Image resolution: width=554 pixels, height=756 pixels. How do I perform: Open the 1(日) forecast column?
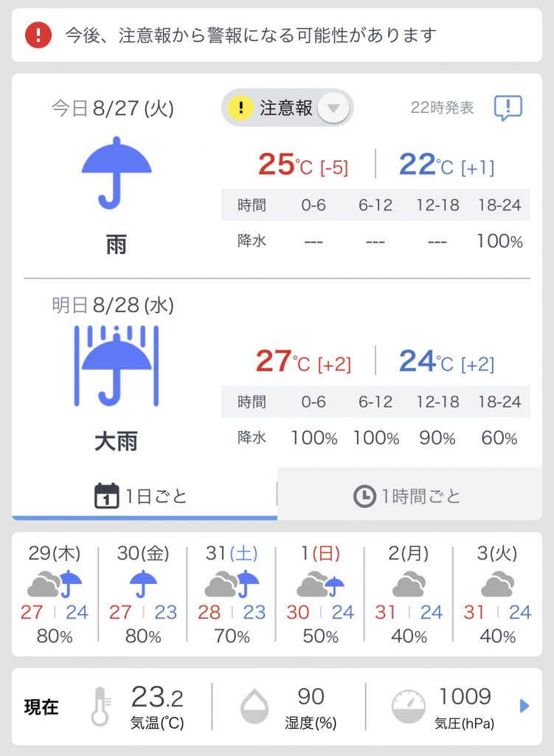[320, 594]
